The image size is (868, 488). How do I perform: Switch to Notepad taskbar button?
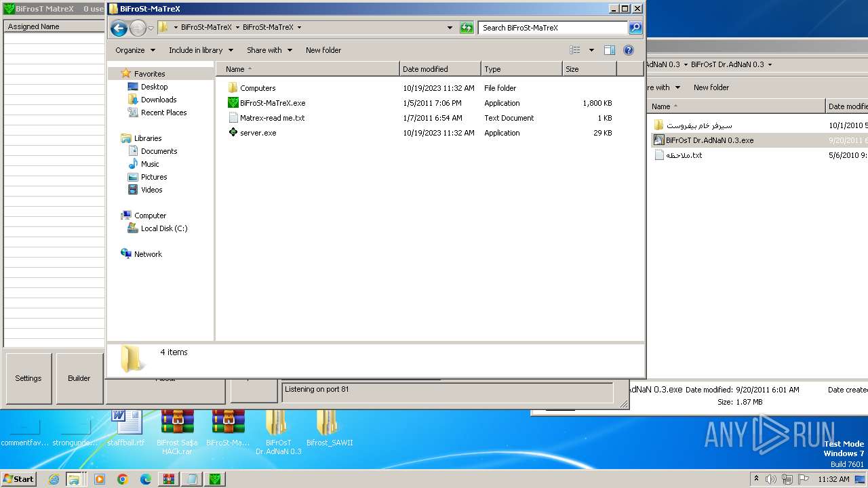pos(192,479)
